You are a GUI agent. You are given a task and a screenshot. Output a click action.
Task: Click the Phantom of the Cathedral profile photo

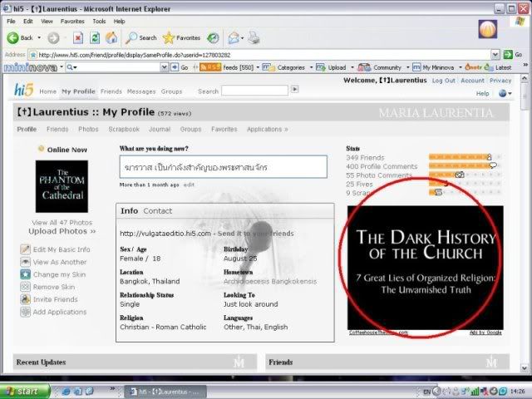click(x=62, y=186)
